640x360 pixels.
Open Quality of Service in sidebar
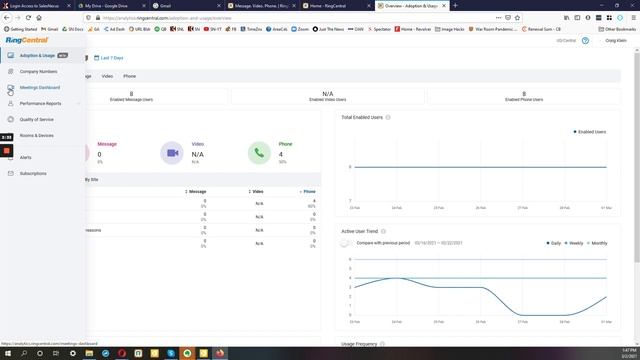click(36, 120)
